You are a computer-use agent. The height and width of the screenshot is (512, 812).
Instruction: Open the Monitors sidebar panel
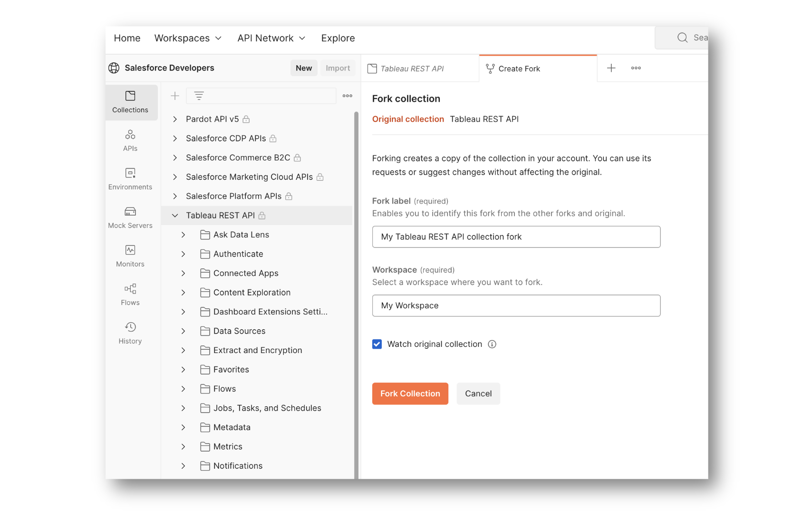130,256
